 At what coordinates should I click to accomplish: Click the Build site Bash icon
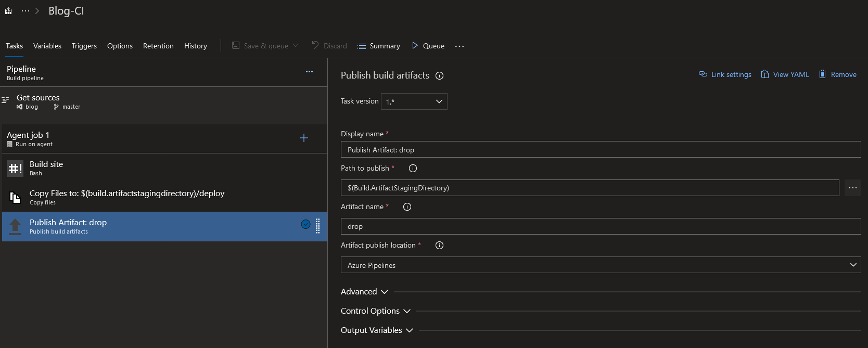coord(15,169)
